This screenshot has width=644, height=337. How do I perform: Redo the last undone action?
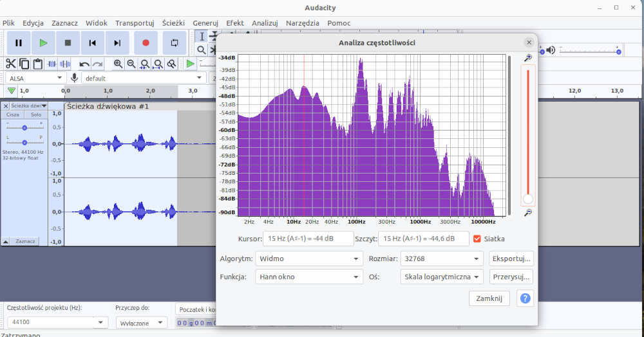click(x=98, y=64)
